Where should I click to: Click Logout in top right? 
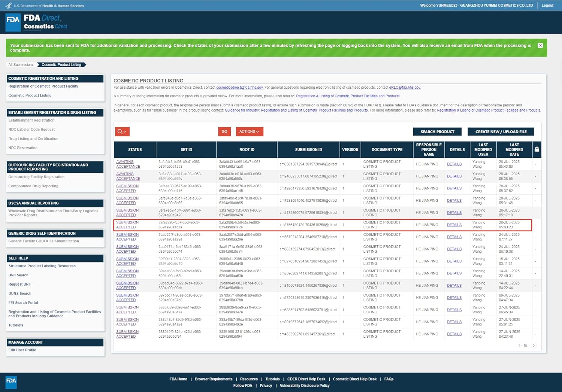tap(547, 6)
